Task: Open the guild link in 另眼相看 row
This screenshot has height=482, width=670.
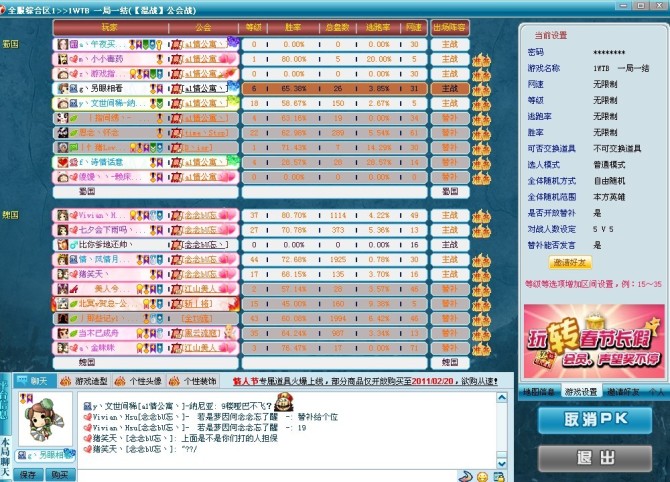Action: coord(204,89)
